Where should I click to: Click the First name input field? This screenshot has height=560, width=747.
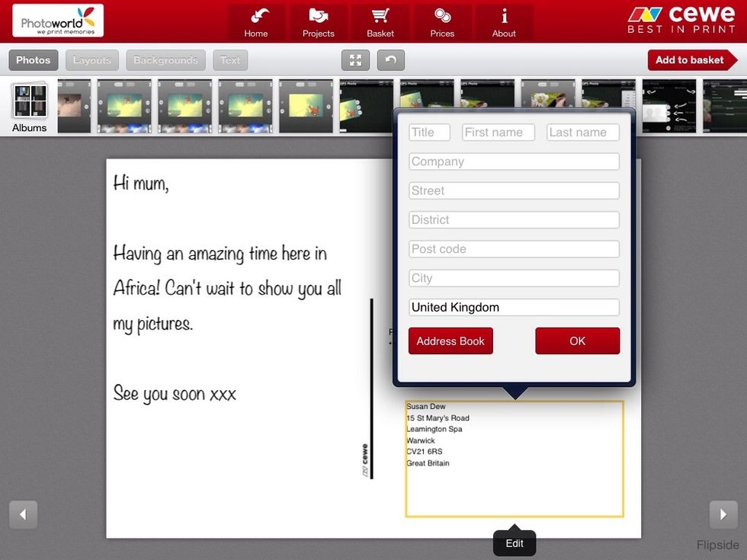[x=499, y=133]
